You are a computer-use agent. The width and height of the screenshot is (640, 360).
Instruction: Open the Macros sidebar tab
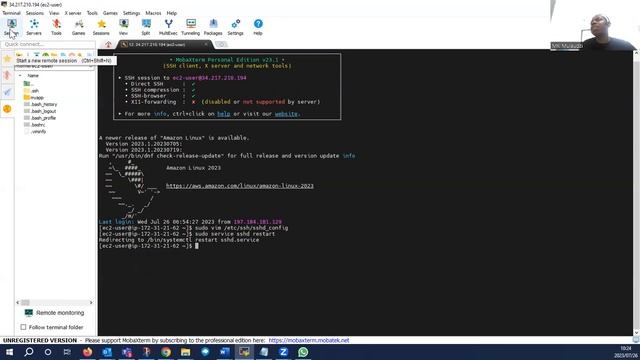click(7, 92)
